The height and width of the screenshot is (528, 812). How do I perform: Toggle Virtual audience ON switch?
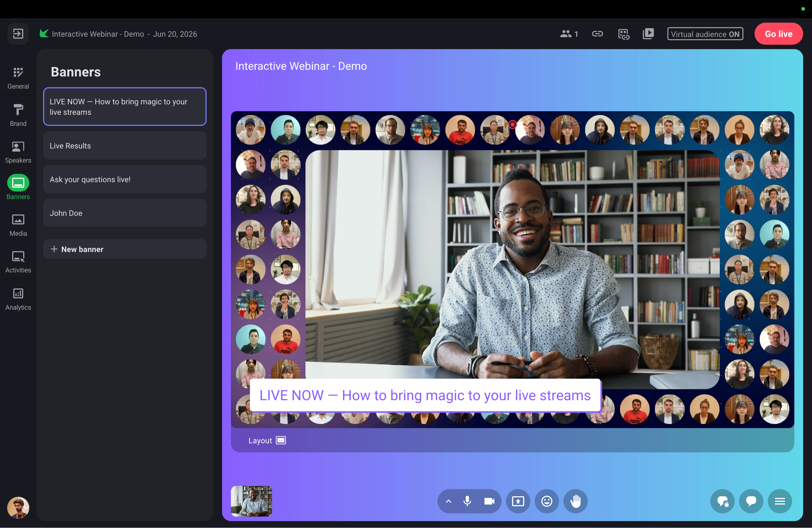coord(705,34)
